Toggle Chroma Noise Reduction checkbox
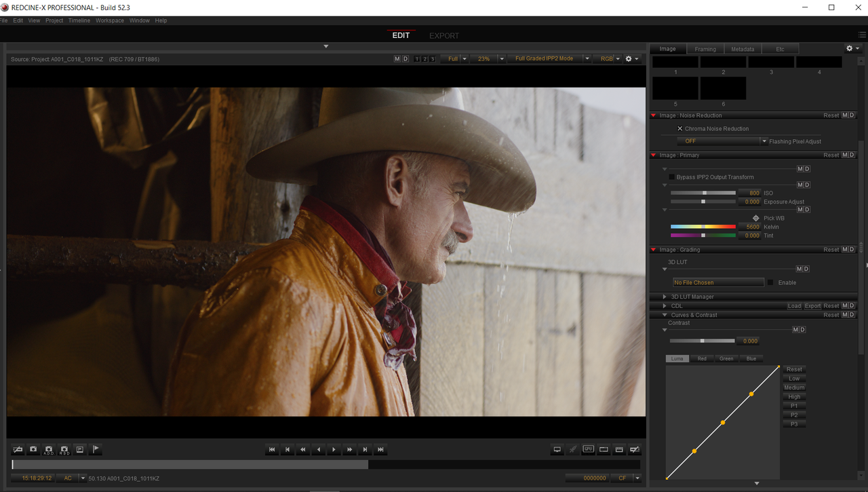This screenshot has height=492, width=868. (680, 128)
